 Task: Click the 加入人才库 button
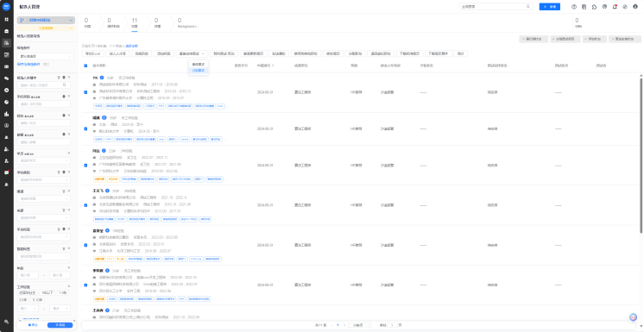[x=118, y=53]
